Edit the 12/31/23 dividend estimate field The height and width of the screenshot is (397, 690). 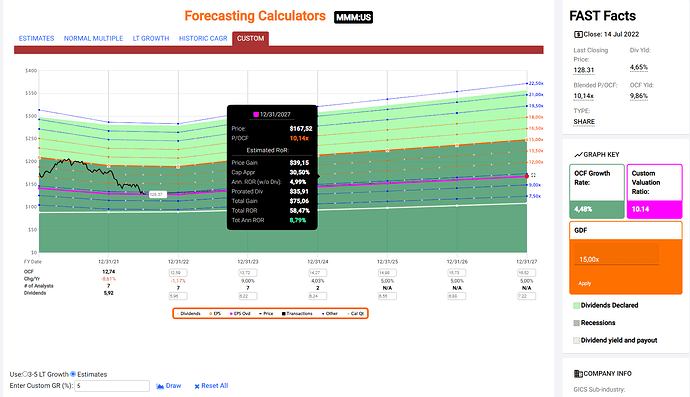(248, 296)
